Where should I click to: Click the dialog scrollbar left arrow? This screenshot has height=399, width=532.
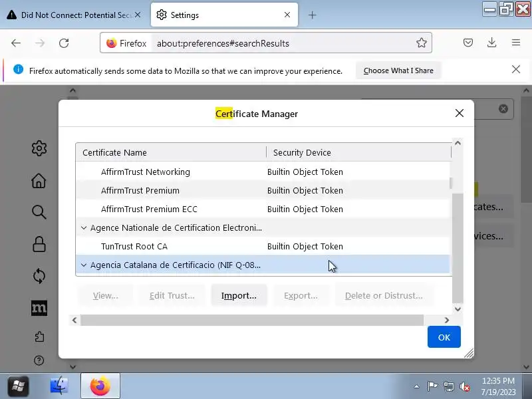click(x=74, y=320)
